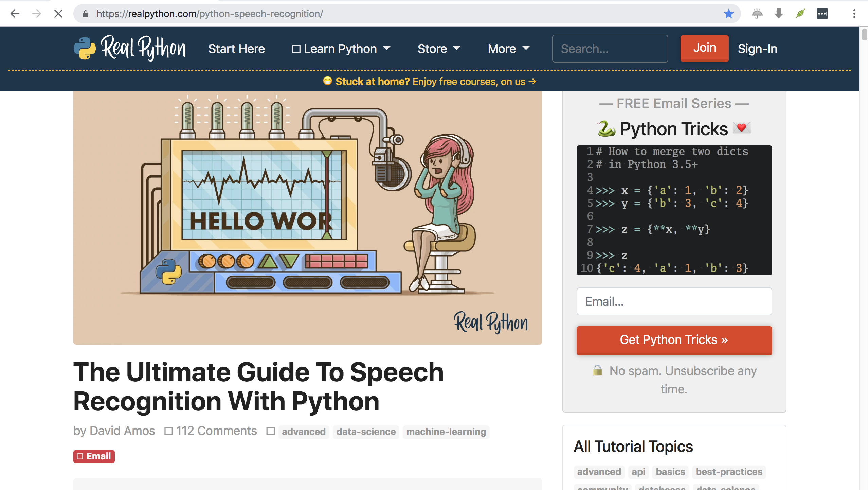Select the api topic tag
Image resolution: width=868 pixels, height=490 pixels.
pyautogui.click(x=638, y=472)
